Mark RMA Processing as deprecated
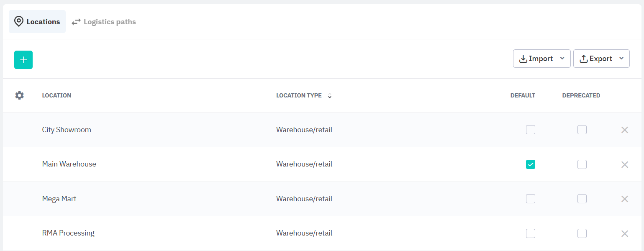This screenshot has width=644, height=251. coord(582,233)
